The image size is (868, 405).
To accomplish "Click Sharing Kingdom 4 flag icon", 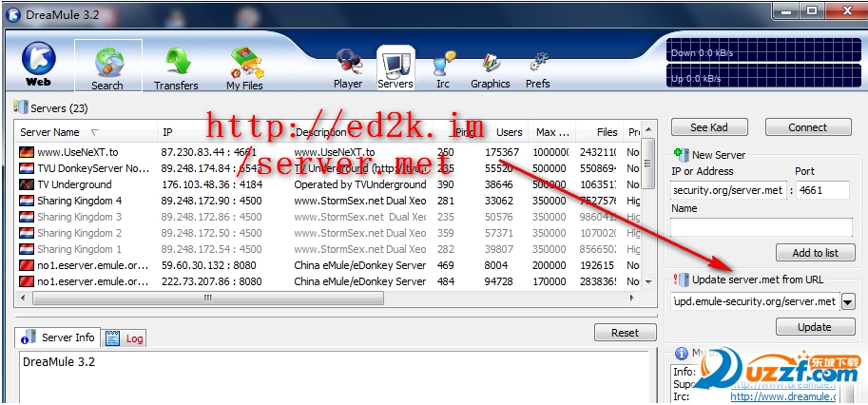I will click(27, 201).
